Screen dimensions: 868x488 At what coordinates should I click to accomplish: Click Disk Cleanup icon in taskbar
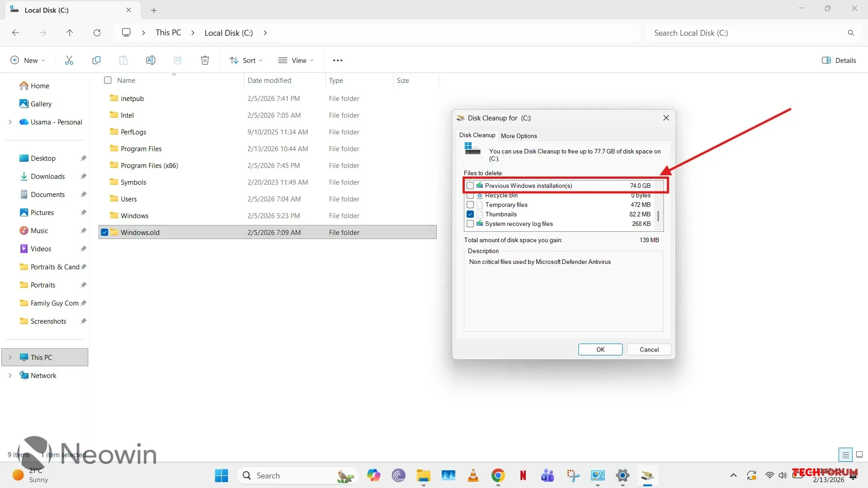647,475
